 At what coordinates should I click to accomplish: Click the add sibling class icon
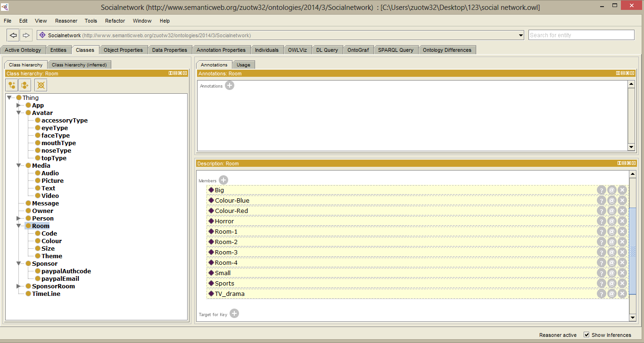tap(25, 85)
